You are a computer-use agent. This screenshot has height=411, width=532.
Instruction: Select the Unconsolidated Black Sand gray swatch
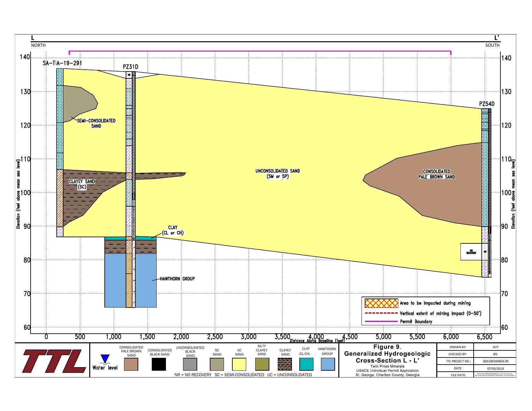click(190, 364)
